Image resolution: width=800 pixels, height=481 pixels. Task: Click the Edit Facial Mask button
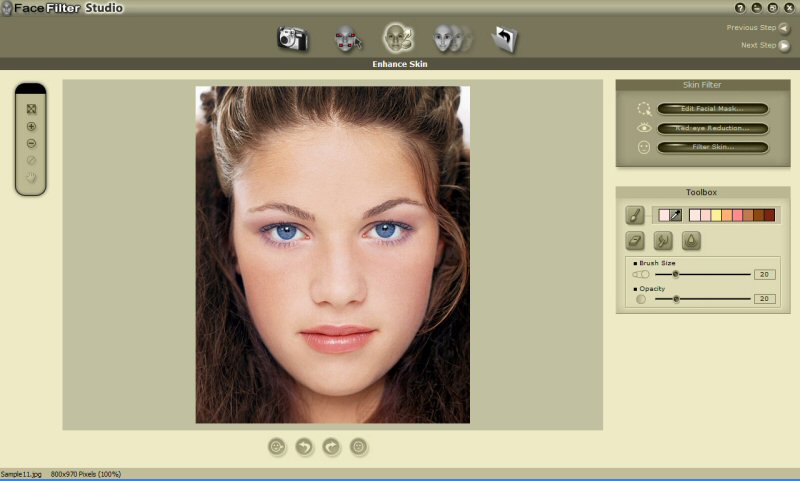[712, 109]
